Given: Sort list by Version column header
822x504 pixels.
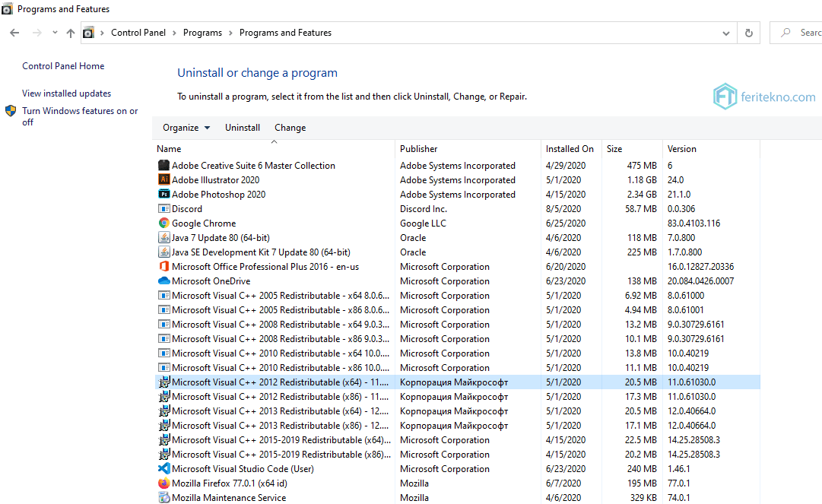Looking at the screenshot, I should (x=712, y=149).
